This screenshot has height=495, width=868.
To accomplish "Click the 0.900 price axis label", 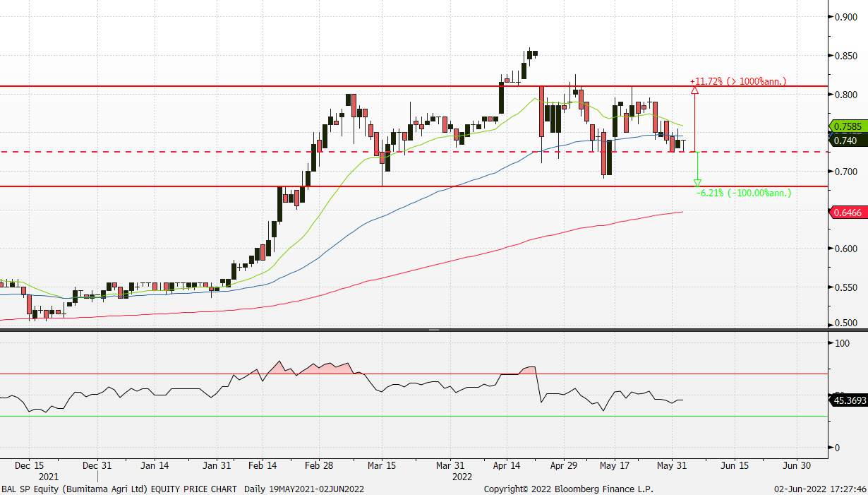I will pos(846,17).
